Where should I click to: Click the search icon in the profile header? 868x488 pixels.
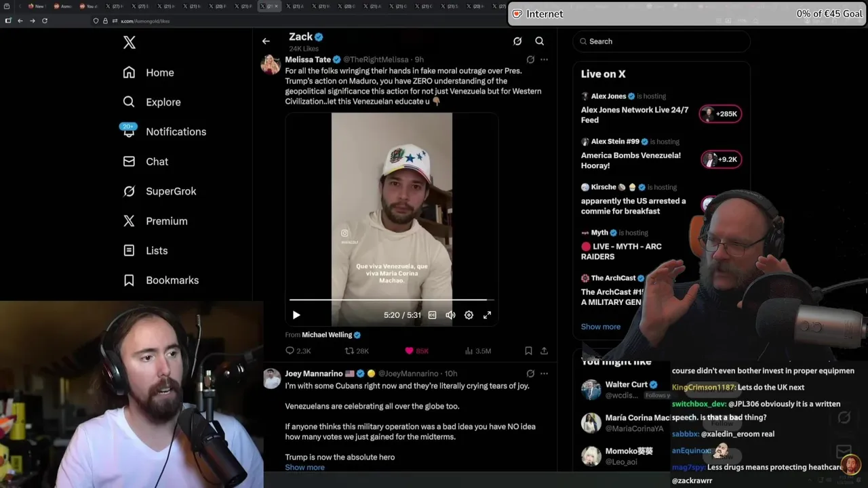tap(539, 41)
